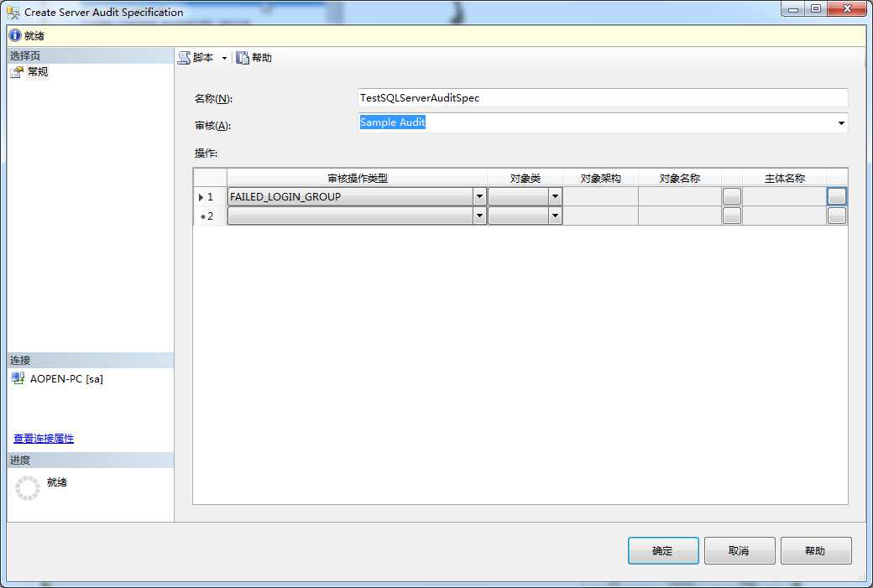873x588 pixels.
Task: Click the Script (脚本) toolbar icon
Action: [185, 58]
